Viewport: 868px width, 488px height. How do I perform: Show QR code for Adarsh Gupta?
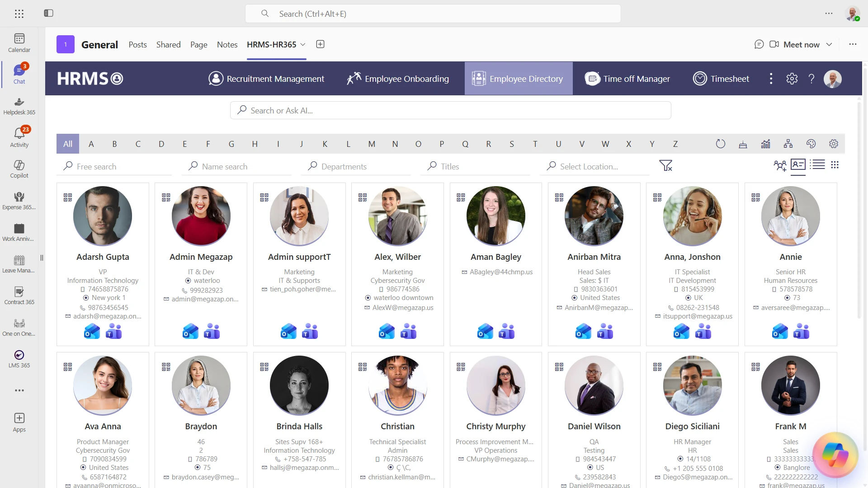tap(68, 197)
